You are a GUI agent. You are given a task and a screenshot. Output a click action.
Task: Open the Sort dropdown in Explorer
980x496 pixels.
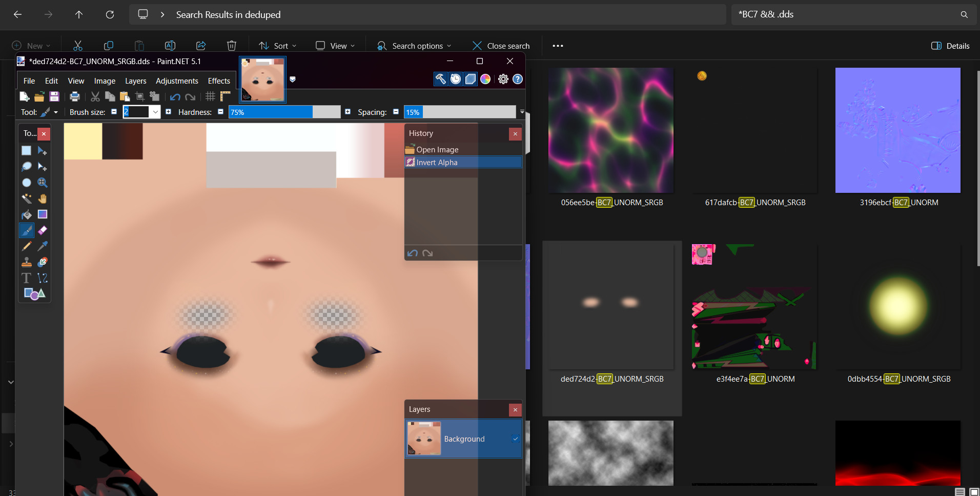coord(277,46)
